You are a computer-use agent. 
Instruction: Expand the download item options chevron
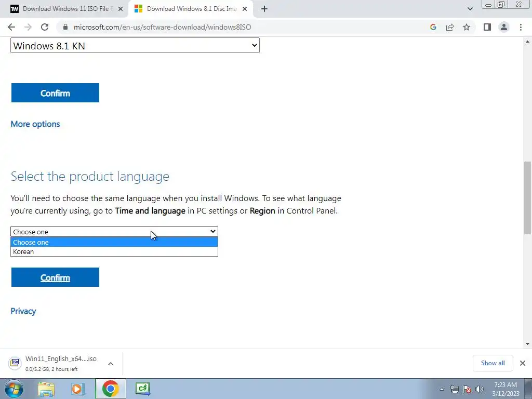(111, 363)
